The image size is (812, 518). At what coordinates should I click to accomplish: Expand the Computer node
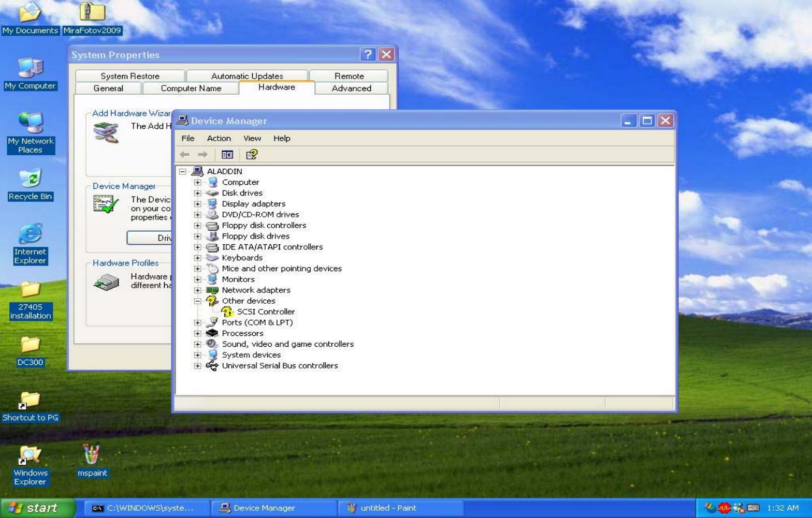pos(197,182)
